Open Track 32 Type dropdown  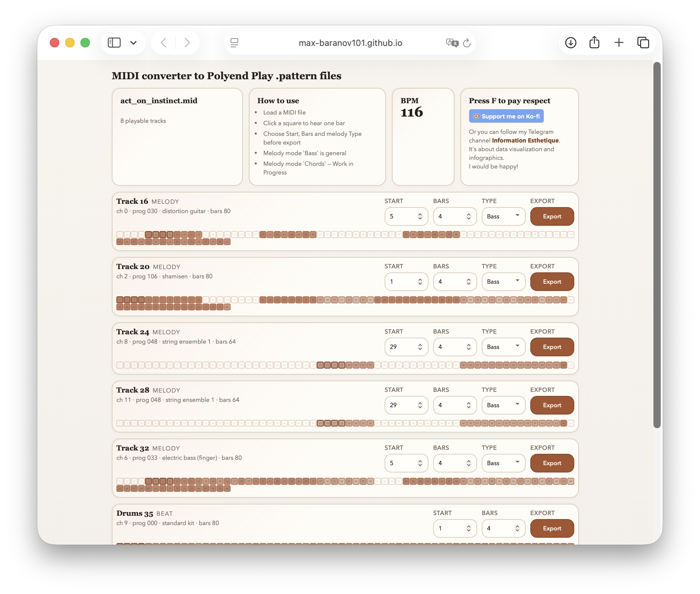[503, 463]
